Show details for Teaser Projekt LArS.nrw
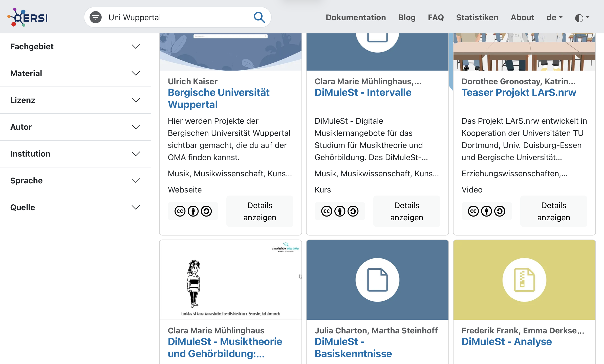 [554, 211]
